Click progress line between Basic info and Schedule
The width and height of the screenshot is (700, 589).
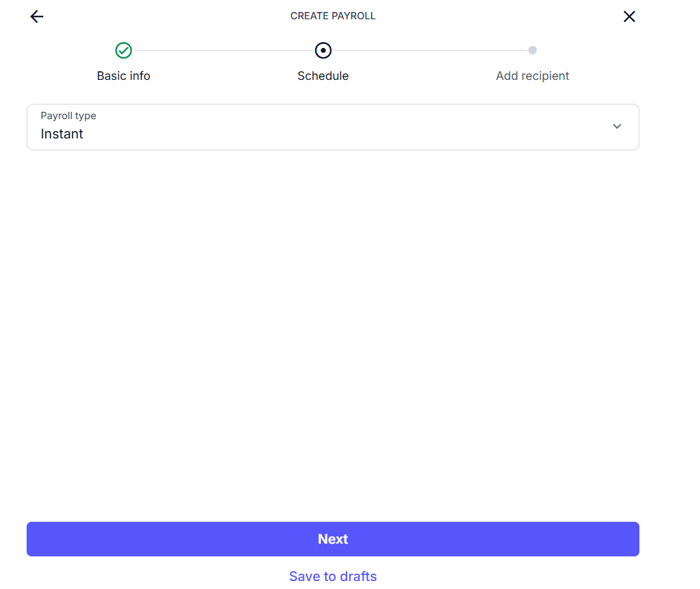click(x=223, y=51)
